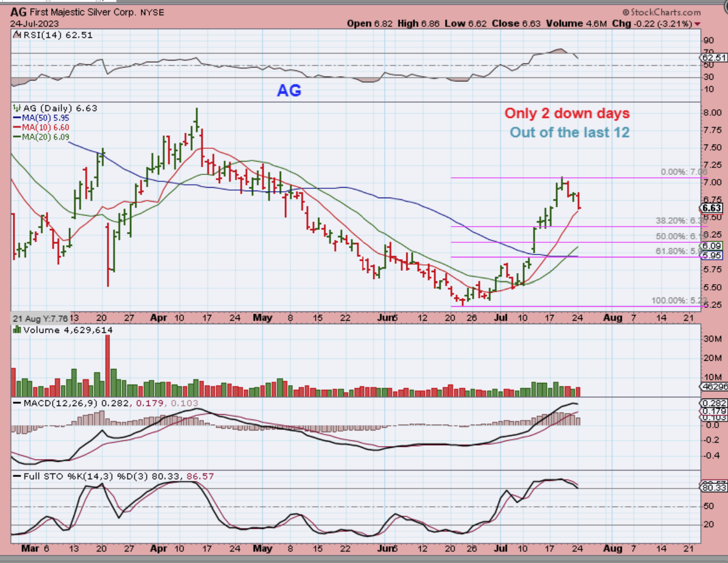This screenshot has height=563, width=728.
Task: Click the 80.33 stochastic axis value tag
Action: point(715,489)
